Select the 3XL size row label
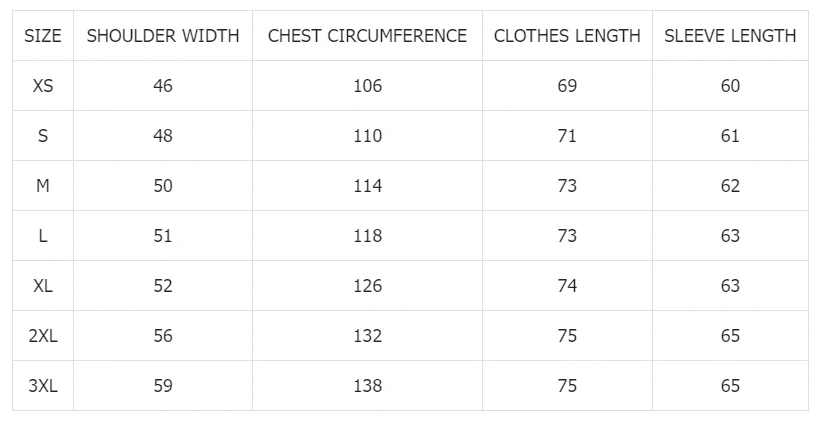Viewport: 824px width, 424px height. [x=43, y=386]
